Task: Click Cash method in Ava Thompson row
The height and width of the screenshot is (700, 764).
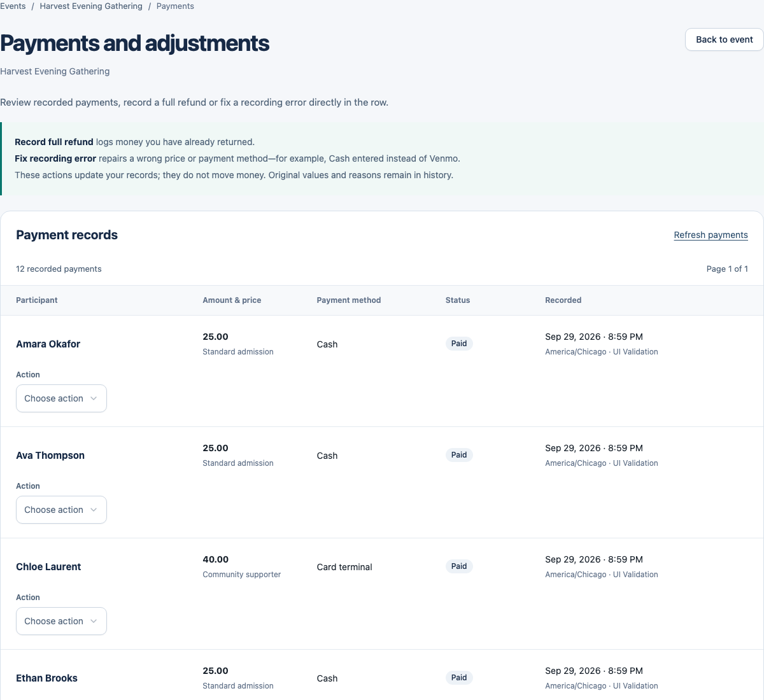Action: [x=327, y=456]
